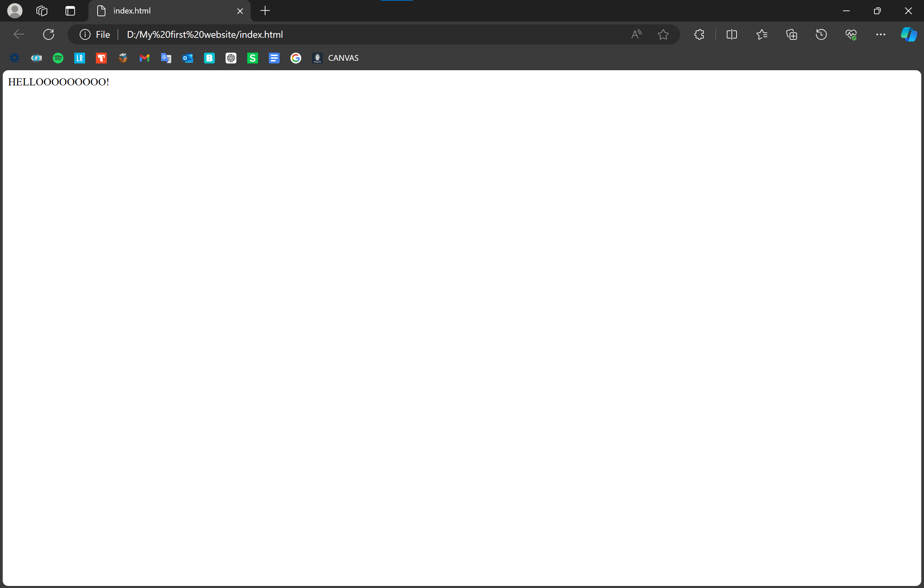Close the index.html tab
The image size is (924, 588).
click(240, 11)
